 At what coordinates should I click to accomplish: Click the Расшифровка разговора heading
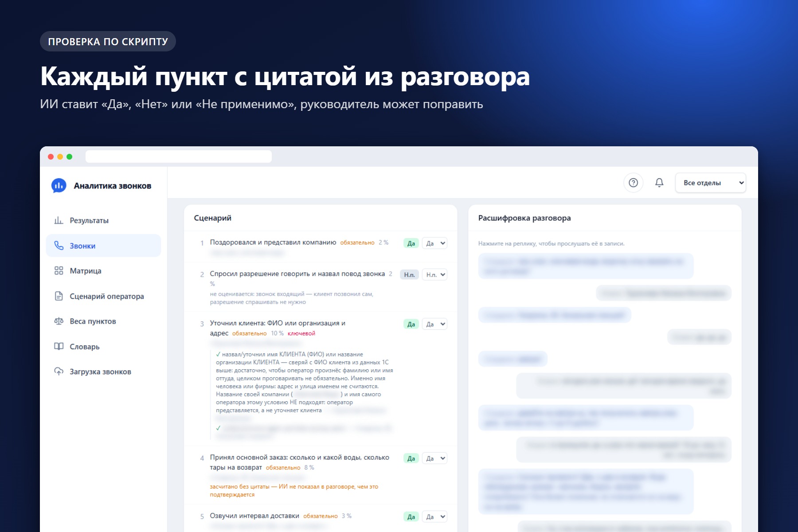524,218
